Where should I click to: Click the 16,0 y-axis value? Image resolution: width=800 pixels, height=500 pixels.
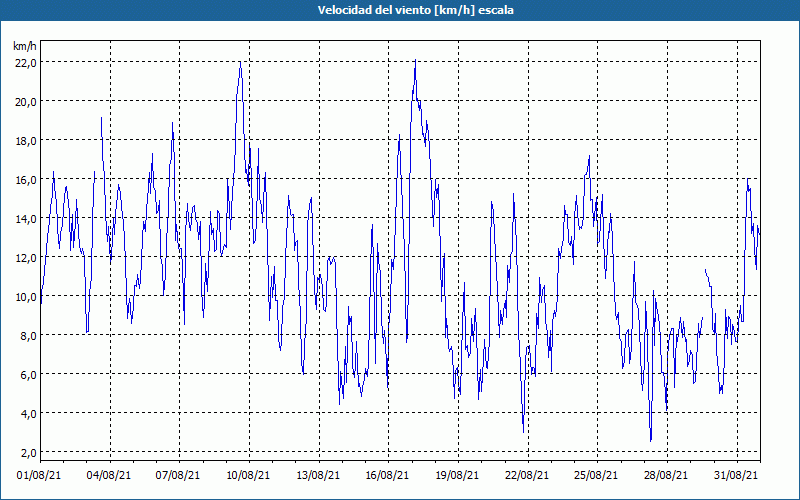[x=25, y=180]
